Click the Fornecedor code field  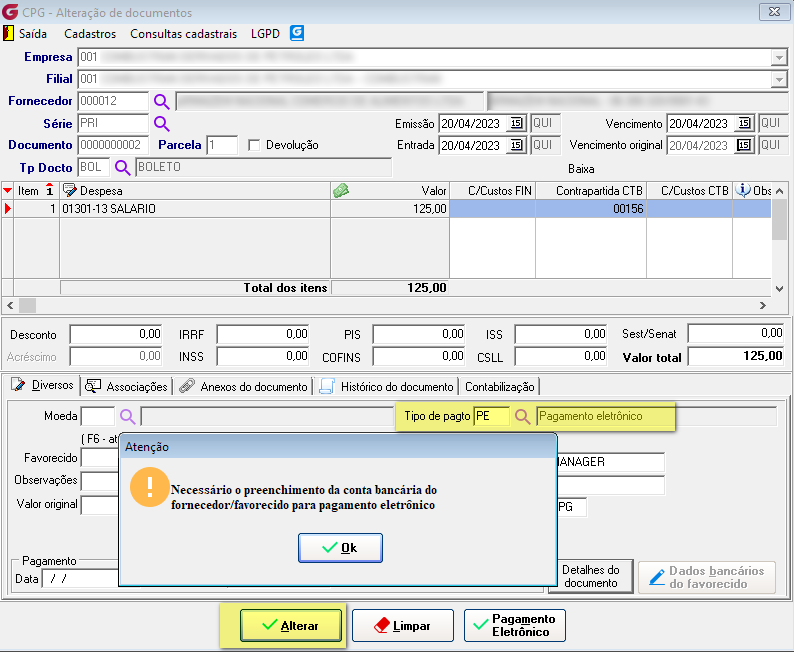click(x=113, y=101)
